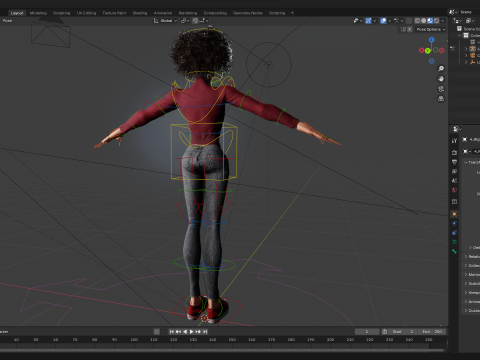480x360 pixels.
Task: Click the Scene name field
Action: click(469, 12)
